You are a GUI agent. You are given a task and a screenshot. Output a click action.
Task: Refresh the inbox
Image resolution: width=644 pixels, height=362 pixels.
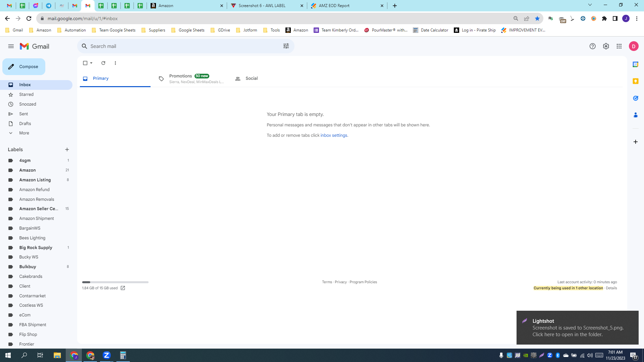[103, 63]
